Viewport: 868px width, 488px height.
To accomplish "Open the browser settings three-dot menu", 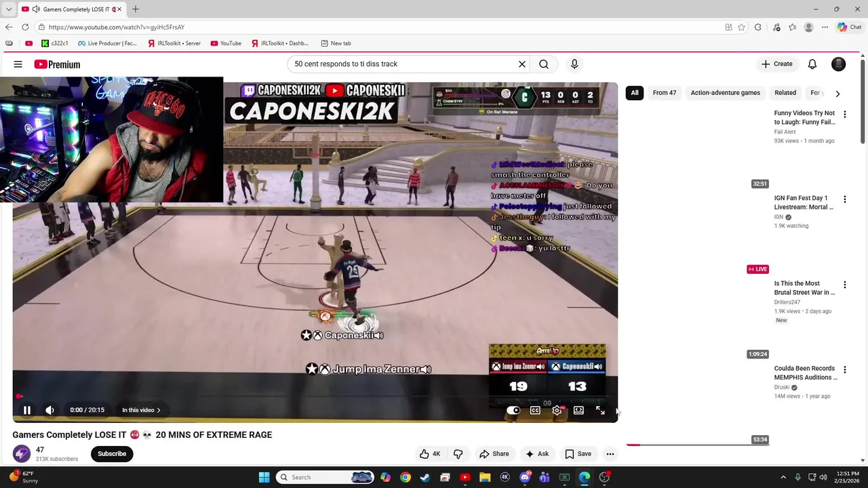I will pyautogui.click(x=825, y=27).
